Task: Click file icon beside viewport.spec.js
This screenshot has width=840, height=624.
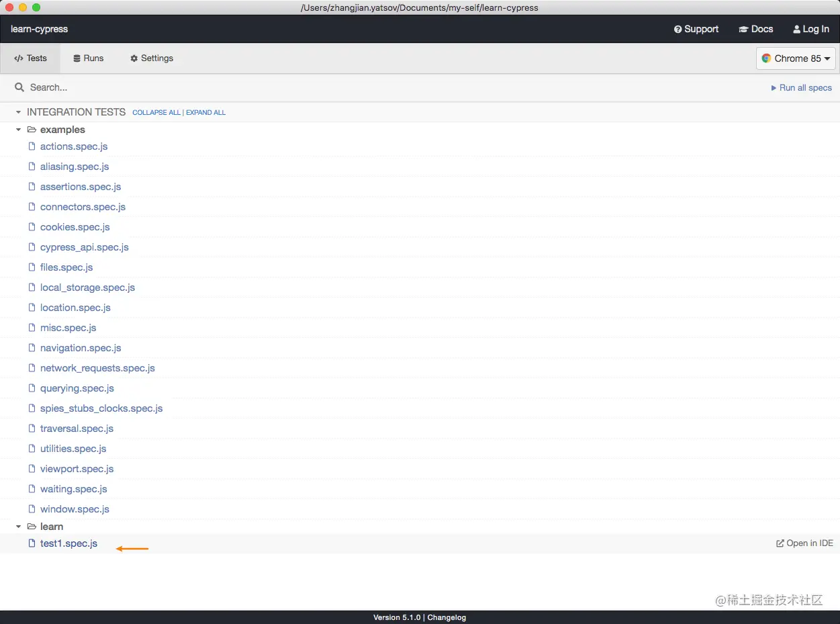Action: pyautogui.click(x=32, y=469)
